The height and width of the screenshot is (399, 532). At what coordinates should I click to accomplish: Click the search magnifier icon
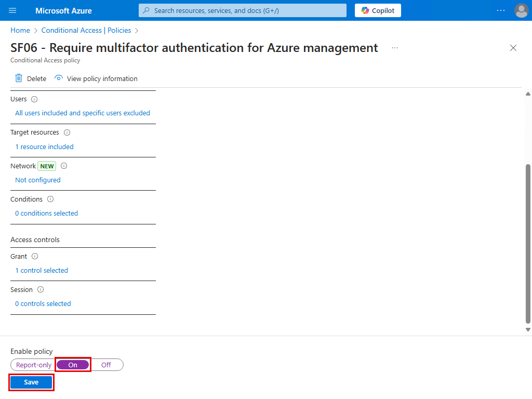point(146,10)
